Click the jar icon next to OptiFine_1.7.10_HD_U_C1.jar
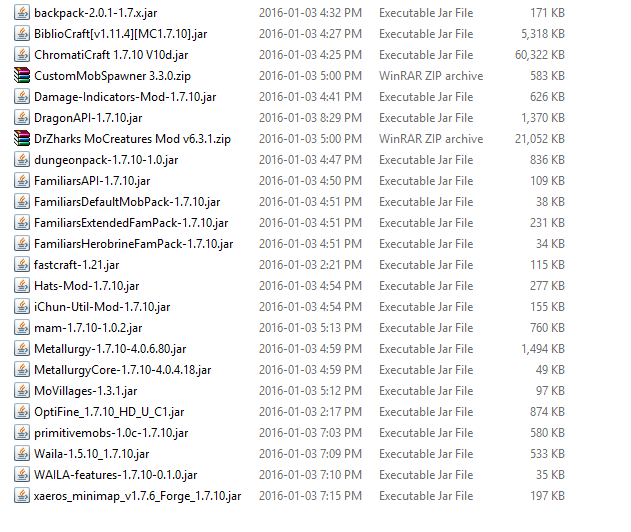The height and width of the screenshot is (532, 631). (22, 412)
